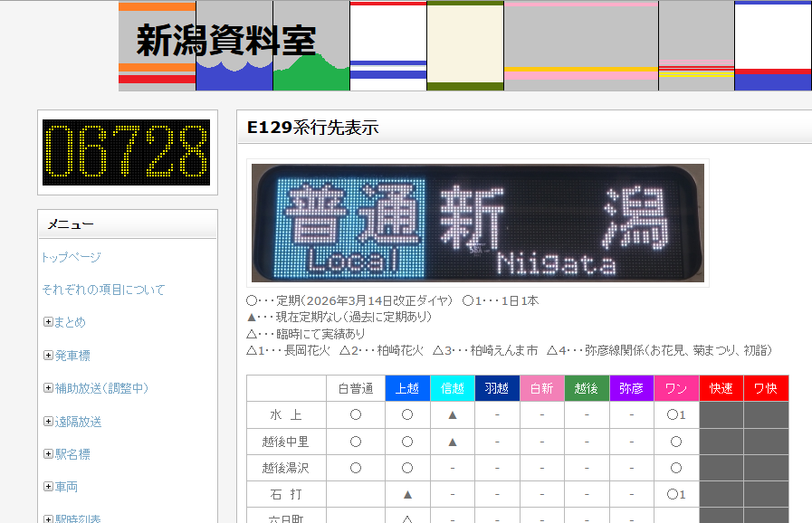Click the △･･･臨時にて実績あり legend line

306,334
